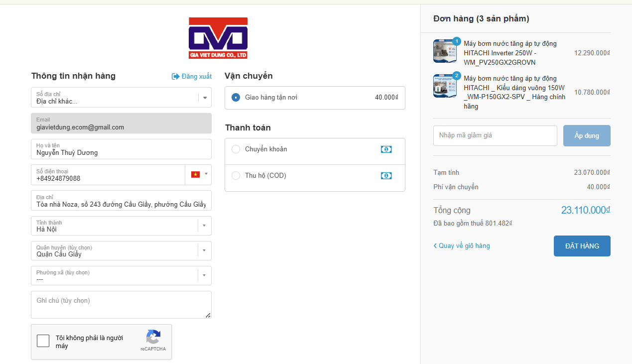Click the Tổng cộng amount 23.110.000đ

[586, 210]
